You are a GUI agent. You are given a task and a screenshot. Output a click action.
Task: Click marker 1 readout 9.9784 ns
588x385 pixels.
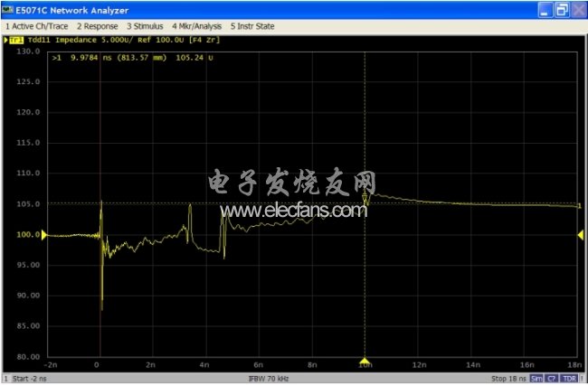click(x=91, y=58)
